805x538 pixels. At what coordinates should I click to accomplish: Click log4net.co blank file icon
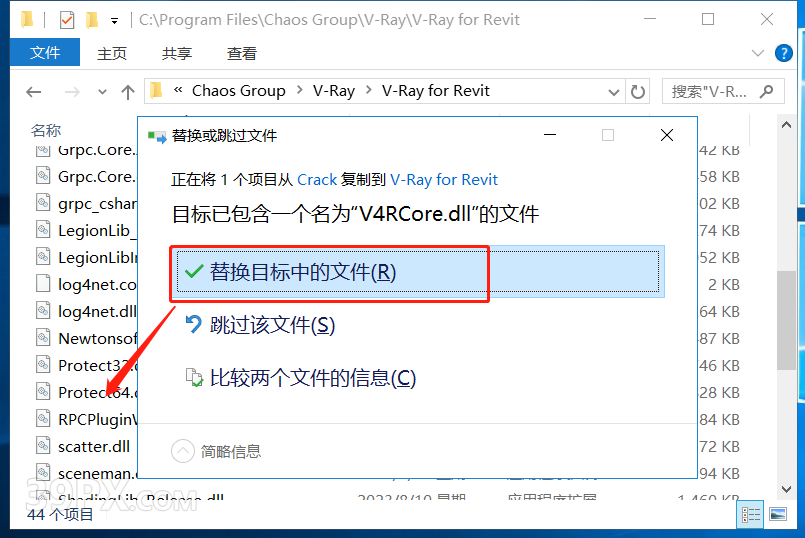pyautogui.click(x=43, y=283)
